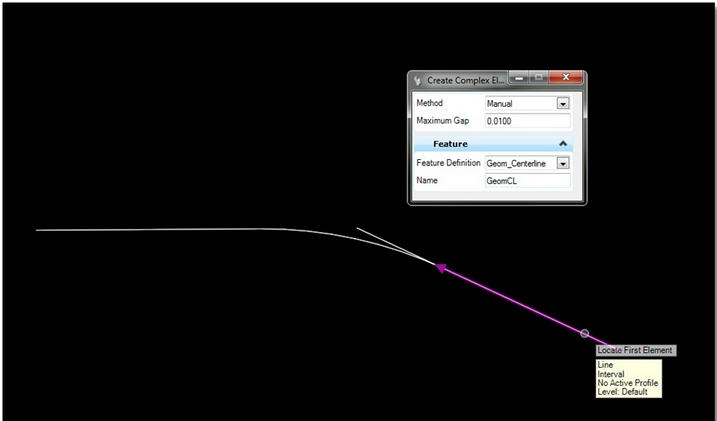Click the dialog title bar tool icon
Viewport: 717px width, 421px height.
pyautogui.click(x=417, y=80)
